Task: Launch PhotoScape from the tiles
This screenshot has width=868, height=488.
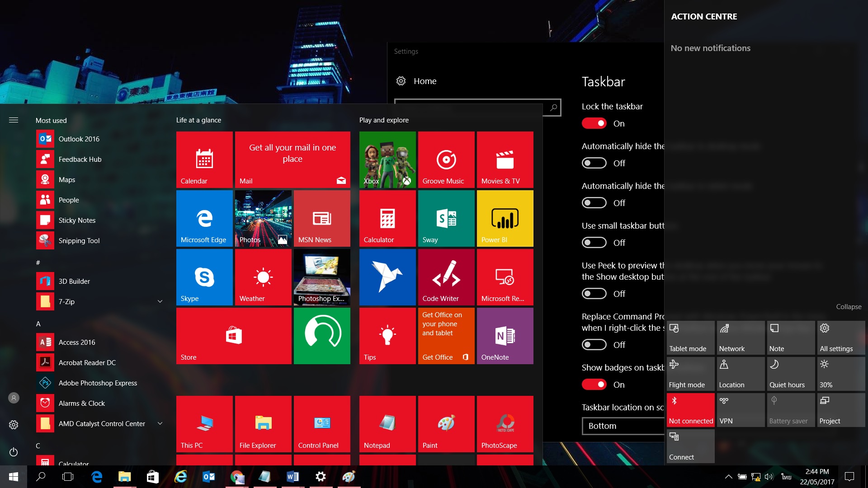Action: coord(505,424)
